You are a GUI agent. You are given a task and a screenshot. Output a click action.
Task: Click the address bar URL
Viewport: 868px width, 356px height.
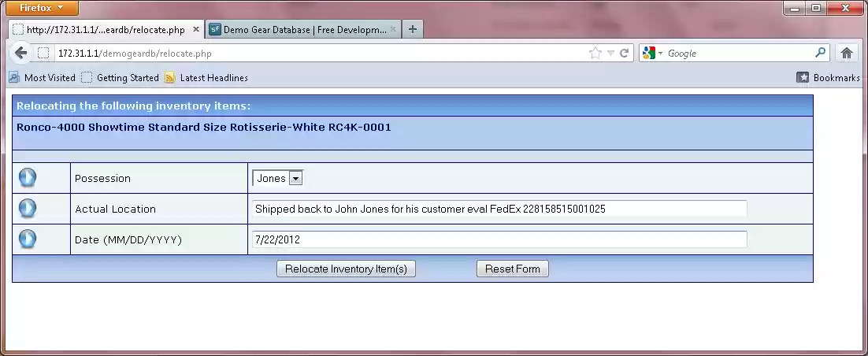tap(135, 53)
